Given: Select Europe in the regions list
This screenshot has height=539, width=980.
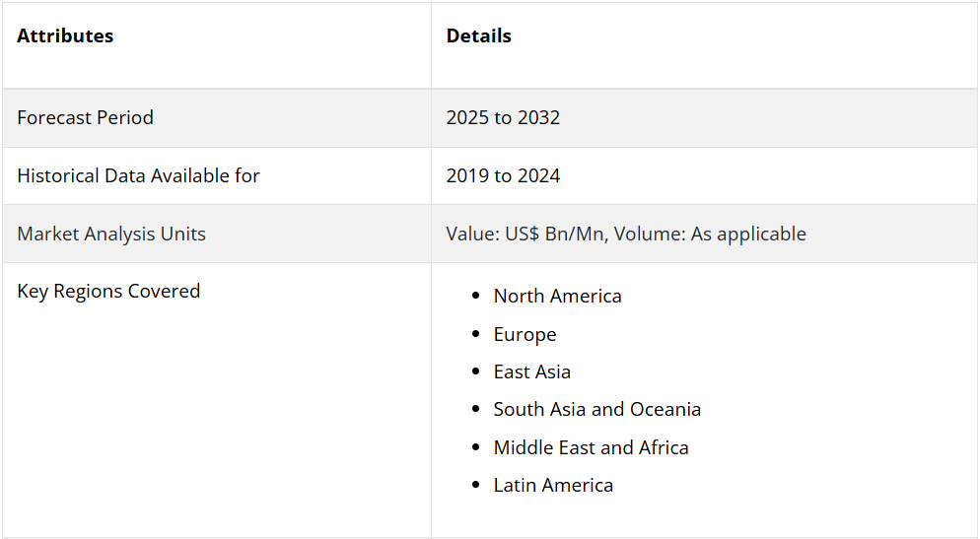Looking at the screenshot, I should click(x=525, y=334).
